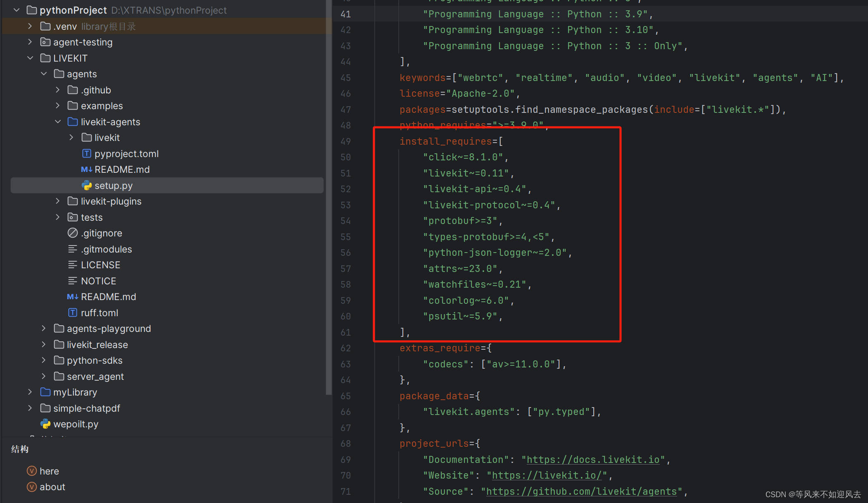Click the agent-testing folder icon
Screen dimensions: 868x503
(45, 42)
